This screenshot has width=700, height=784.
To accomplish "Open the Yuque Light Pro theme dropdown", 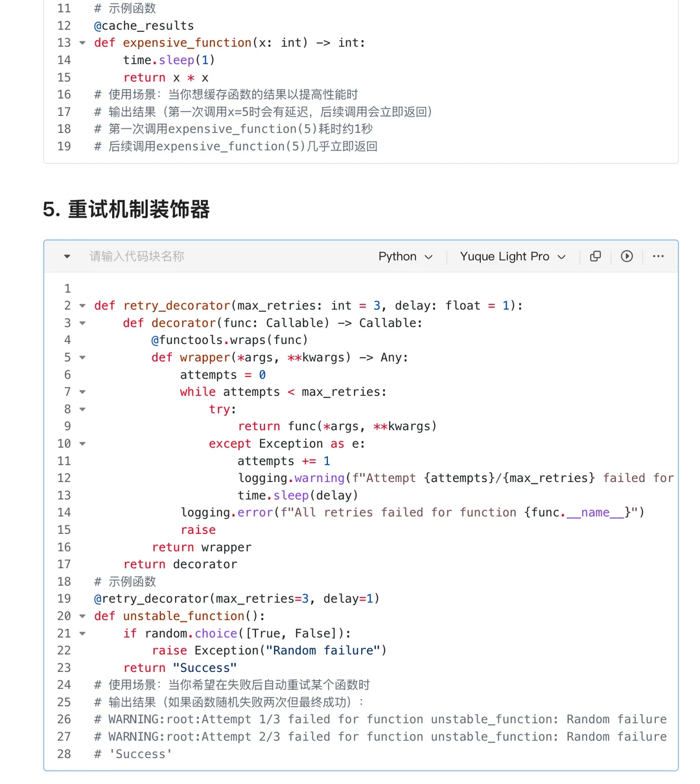I will click(512, 256).
